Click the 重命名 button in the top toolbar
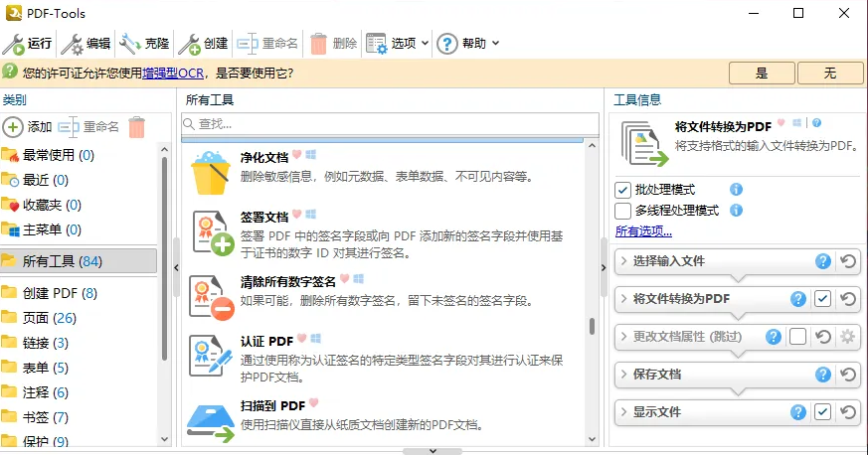868x455 pixels. click(x=267, y=44)
